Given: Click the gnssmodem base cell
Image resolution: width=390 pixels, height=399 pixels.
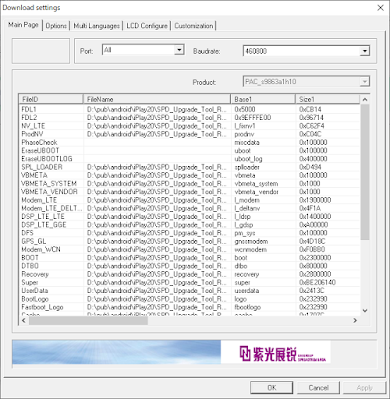Looking at the screenshot, I should click(x=251, y=241).
